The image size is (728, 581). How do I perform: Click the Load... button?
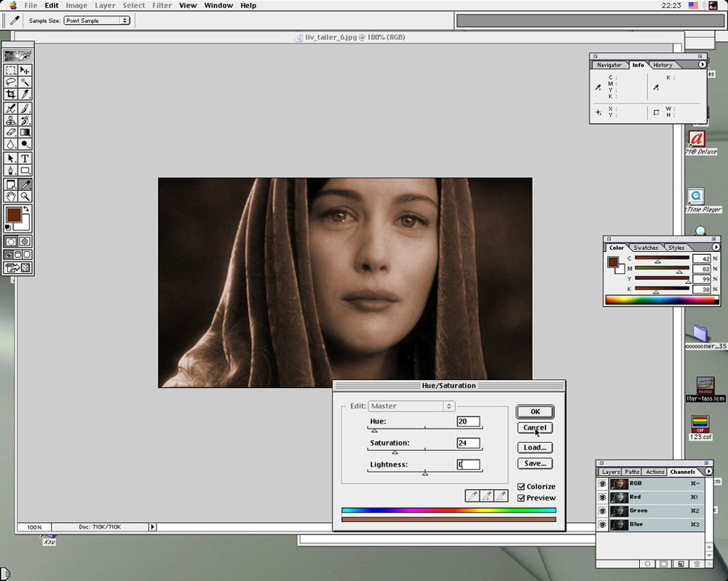[535, 447]
